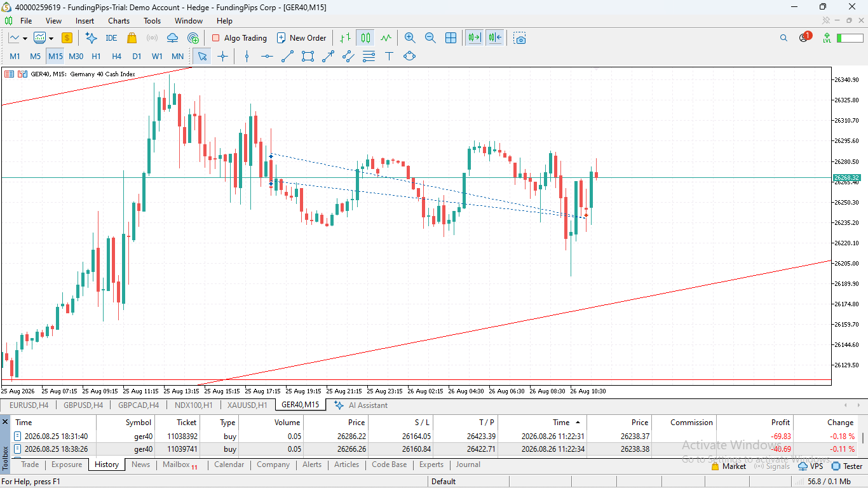Switch chart to bar chart style
Viewport: 868px width, 488px height.
click(x=345, y=38)
